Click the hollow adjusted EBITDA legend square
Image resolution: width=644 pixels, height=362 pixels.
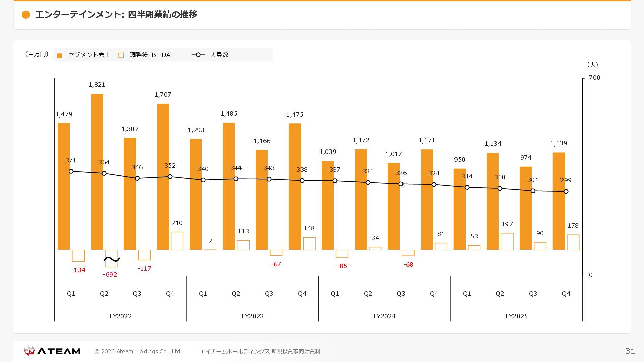pyautogui.click(x=121, y=56)
